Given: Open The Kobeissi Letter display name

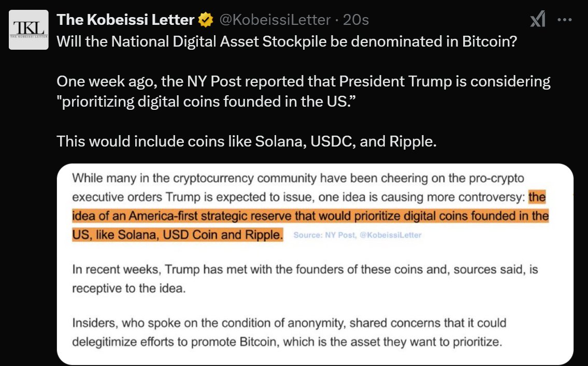Looking at the screenshot, I should coord(125,20).
